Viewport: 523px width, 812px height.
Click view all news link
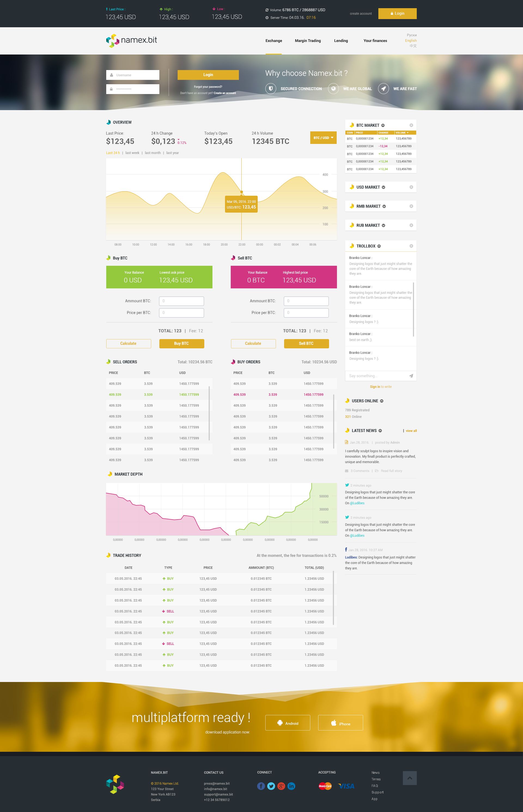[411, 431]
